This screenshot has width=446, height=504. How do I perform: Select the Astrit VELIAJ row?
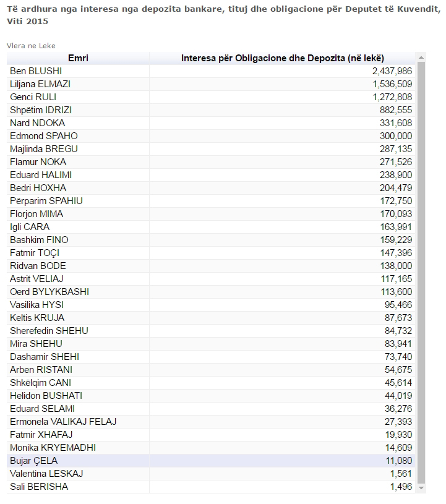pos(74,279)
